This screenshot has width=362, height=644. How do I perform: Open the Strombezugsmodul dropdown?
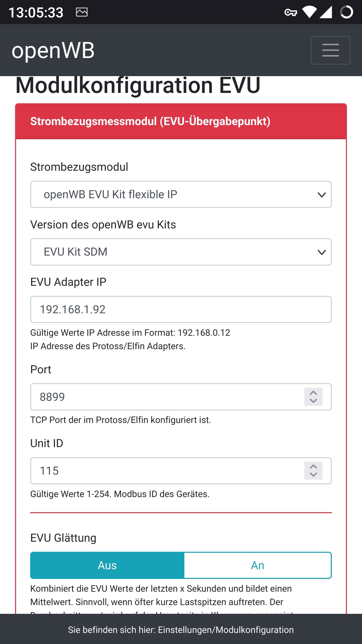click(x=181, y=195)
